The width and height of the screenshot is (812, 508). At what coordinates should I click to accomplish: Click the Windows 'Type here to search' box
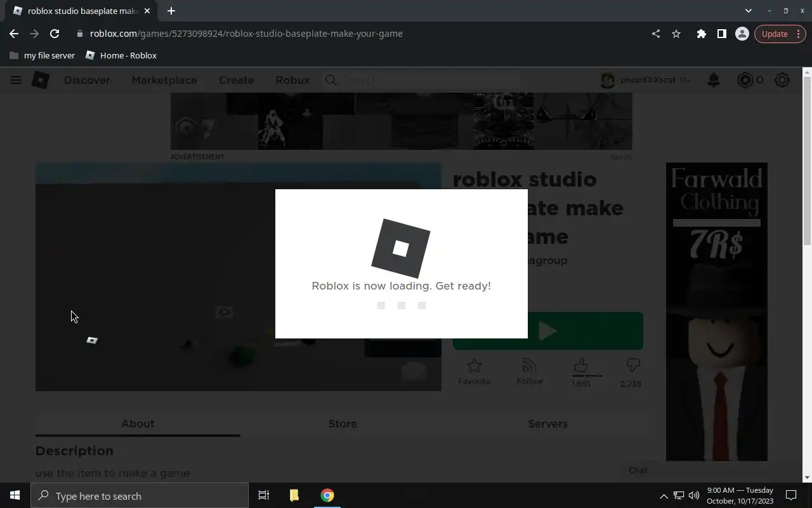pyautogui.click(x=140, y=496)
